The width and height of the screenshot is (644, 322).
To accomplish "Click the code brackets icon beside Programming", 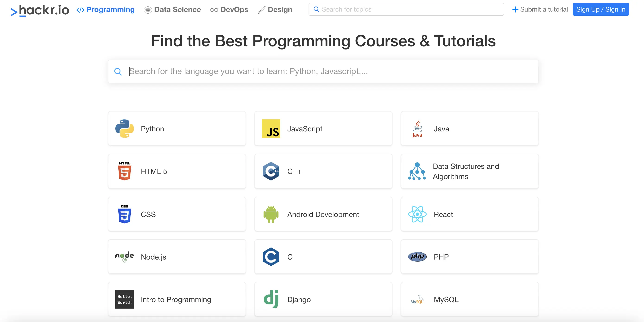I will [80, 10].
